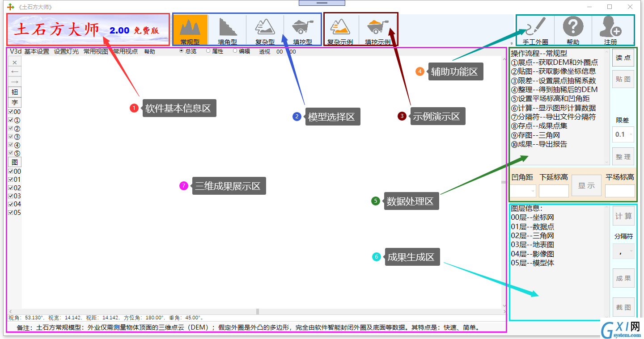Uncheck layer 04 checkbox
This screenshot has width=644, height=339.
11,204
